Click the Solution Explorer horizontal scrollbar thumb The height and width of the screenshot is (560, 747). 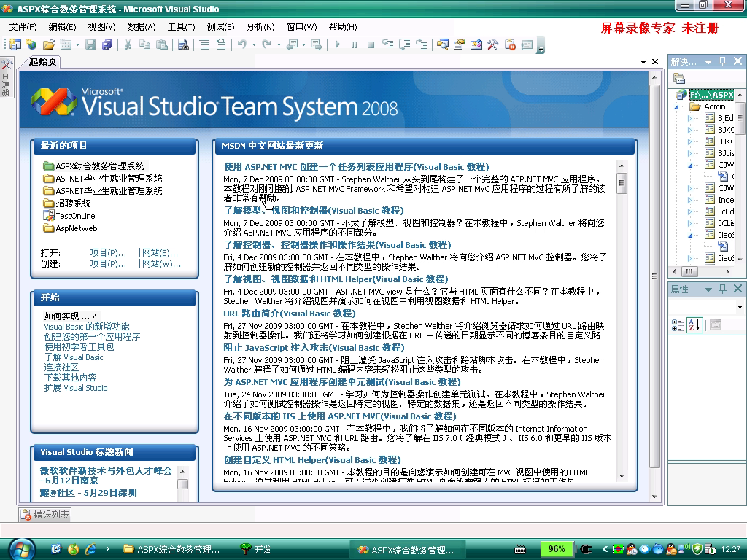coord(689,271)
